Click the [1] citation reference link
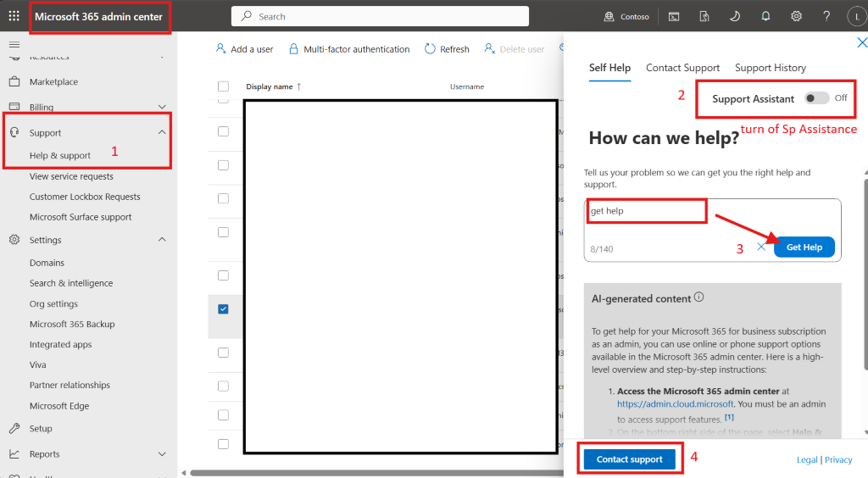This screenshot has height=478, width=868. click(729, 417)
